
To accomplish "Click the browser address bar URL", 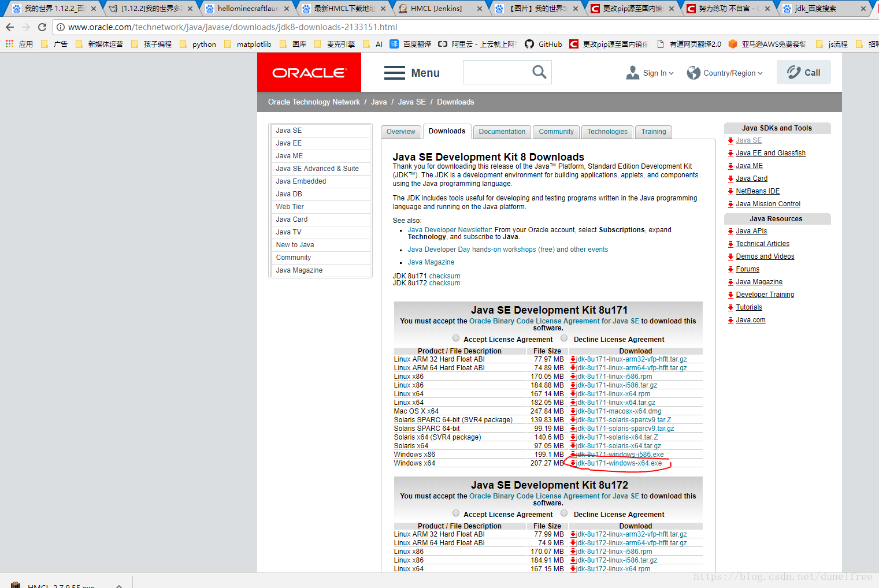I will (x=232, y=27).
